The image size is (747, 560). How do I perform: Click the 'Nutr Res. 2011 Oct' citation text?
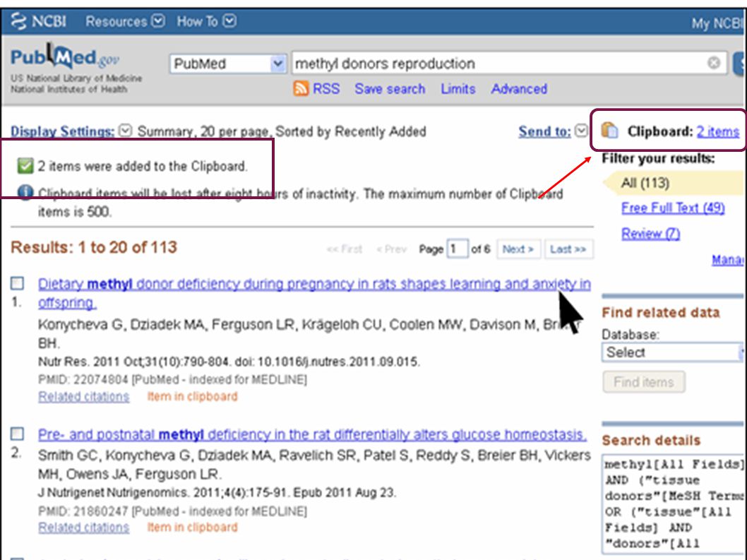229,362
